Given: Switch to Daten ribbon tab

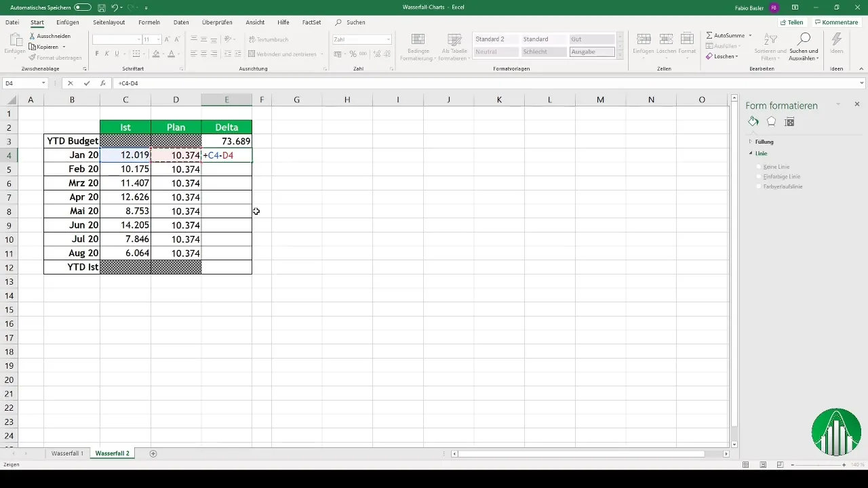Looking at the screenshot, I should click(181, 22).
